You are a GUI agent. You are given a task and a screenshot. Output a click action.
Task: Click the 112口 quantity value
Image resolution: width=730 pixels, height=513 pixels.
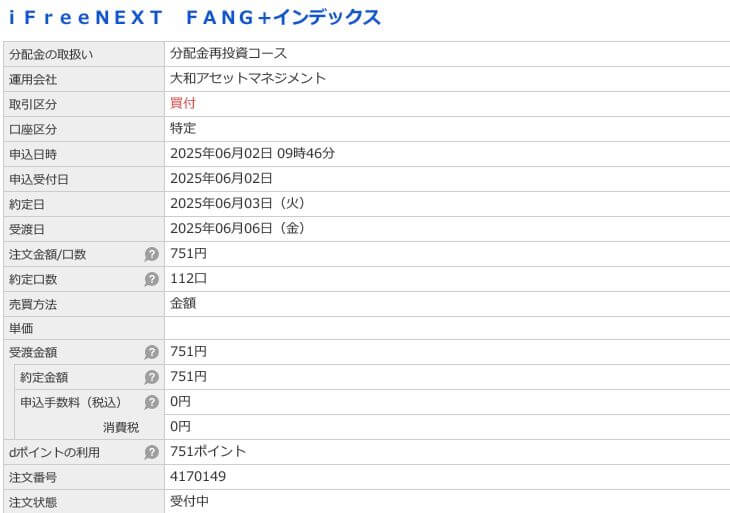(189, 278)
